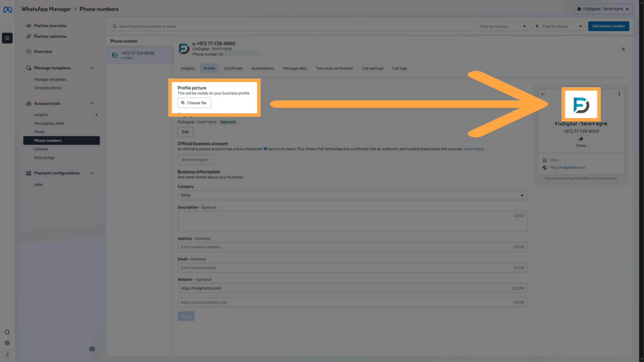The width and height of the screenshot is (644, 362).
Task: Toggle sidebar collapse panel icon
Action: (x=92, y=349)
